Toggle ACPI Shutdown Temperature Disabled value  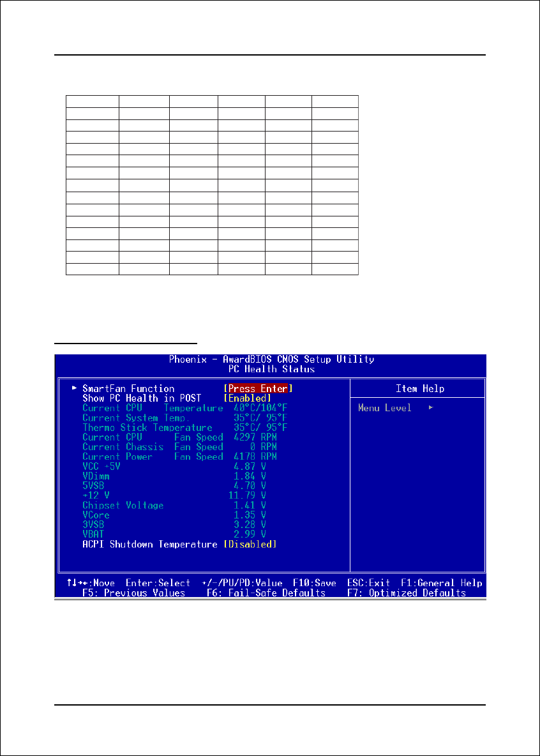pyautogui.click(x=250, y=544)
